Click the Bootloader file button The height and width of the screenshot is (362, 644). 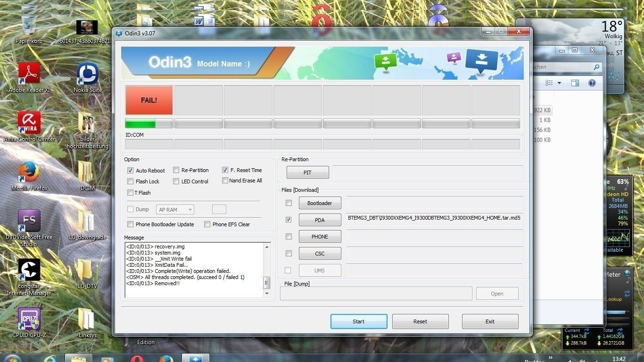pos(320,203)
